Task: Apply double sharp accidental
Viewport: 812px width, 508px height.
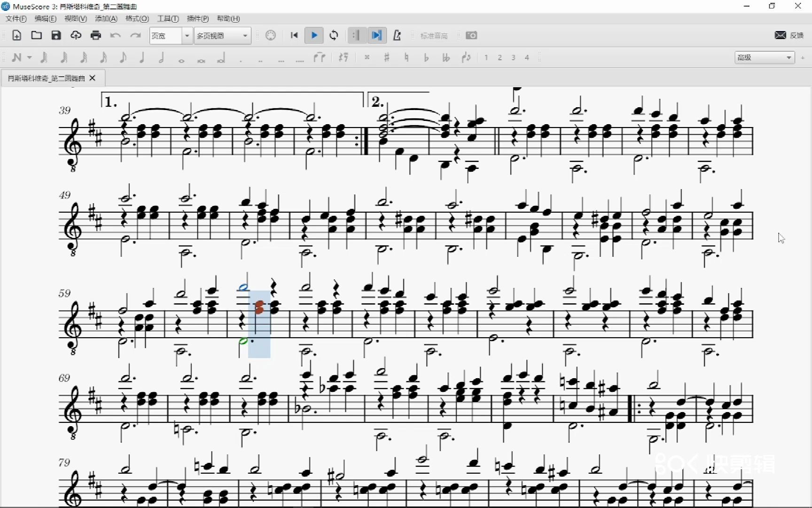Action: tap(367, 57)
